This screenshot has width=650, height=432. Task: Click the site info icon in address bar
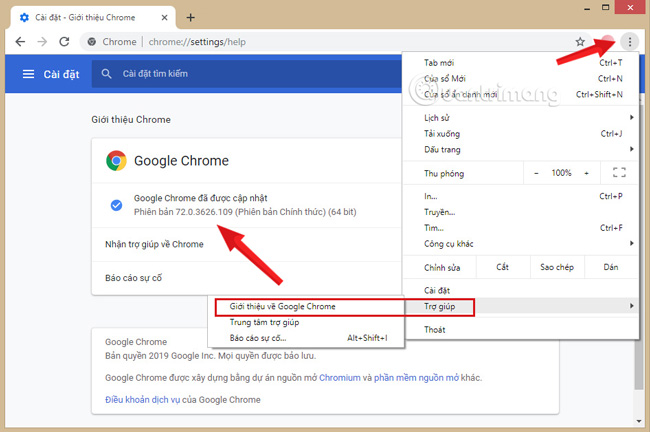click(92, 41)
